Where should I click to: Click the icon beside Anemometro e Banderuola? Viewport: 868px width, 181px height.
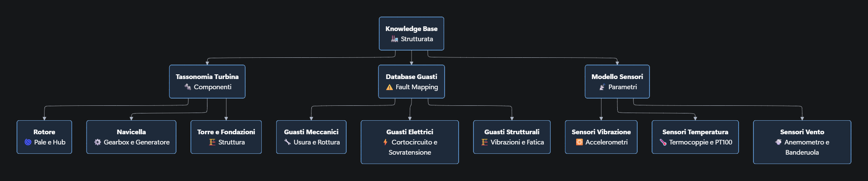coord(778,142)
